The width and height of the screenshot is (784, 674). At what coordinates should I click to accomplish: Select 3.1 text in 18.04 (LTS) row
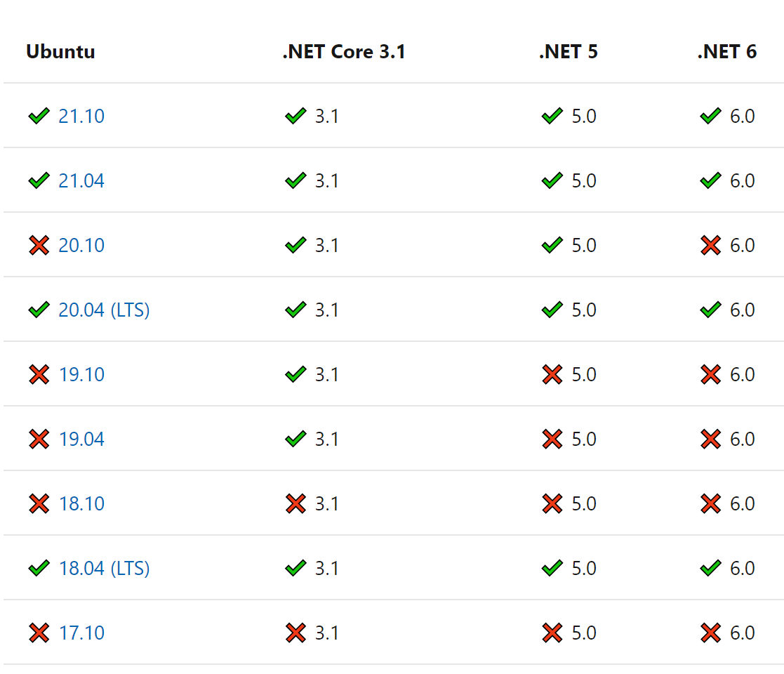[326, 569]
